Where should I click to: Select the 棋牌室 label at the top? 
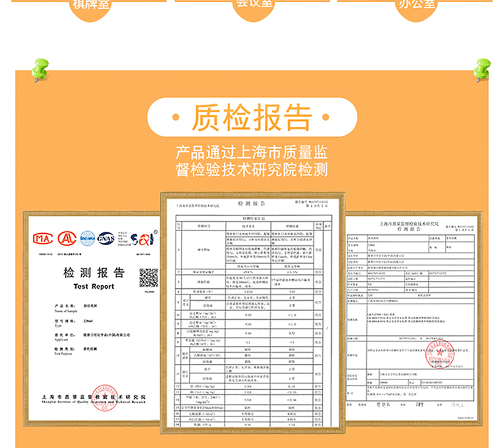pos(90,4)
